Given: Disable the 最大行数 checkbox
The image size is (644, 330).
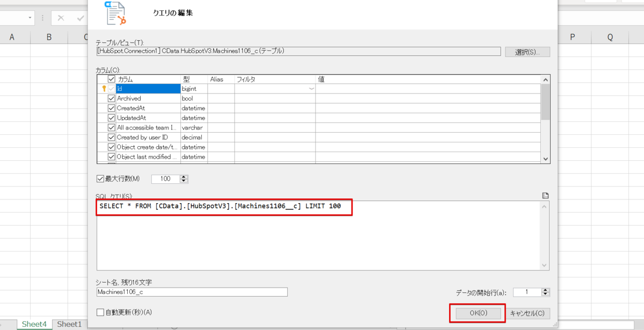Looking at the screenshot, I should (x=100, y=179).
